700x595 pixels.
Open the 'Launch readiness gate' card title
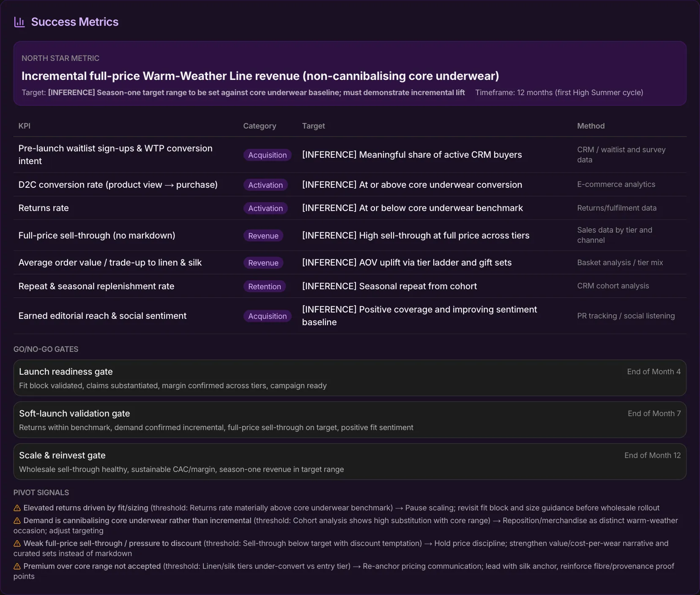coord(66,372)
